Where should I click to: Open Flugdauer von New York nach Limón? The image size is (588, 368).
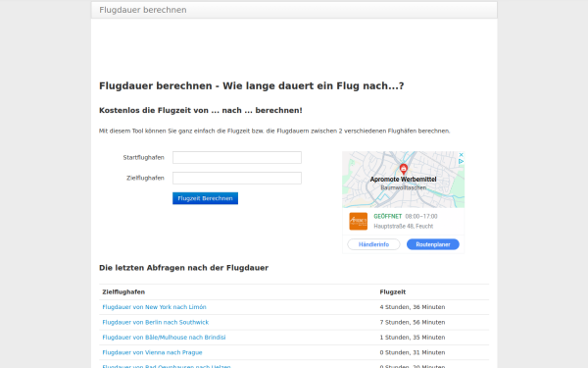154,307
